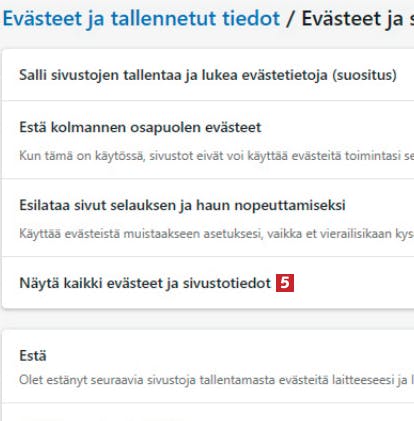The height and width of the screenshot is (421, 414).
Task: Click the word evästeet in the Estä kolmannen row
Action: coord(233,127)
